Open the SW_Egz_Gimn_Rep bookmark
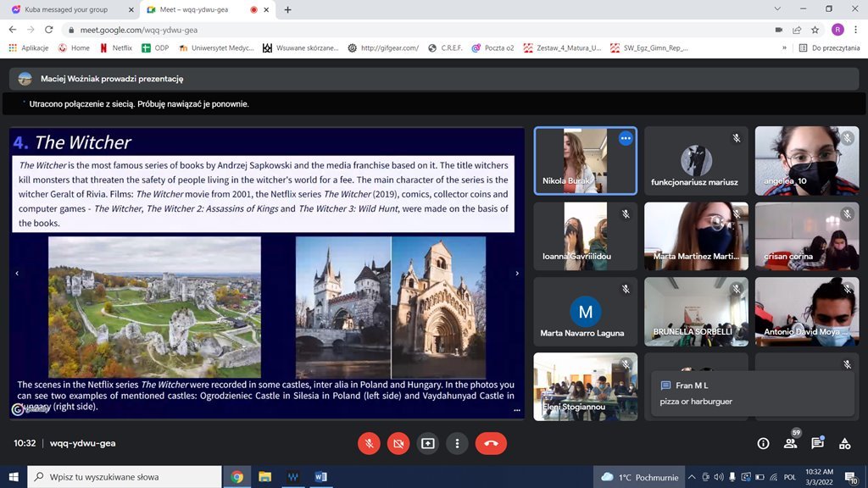 click(x=649, y=48)
